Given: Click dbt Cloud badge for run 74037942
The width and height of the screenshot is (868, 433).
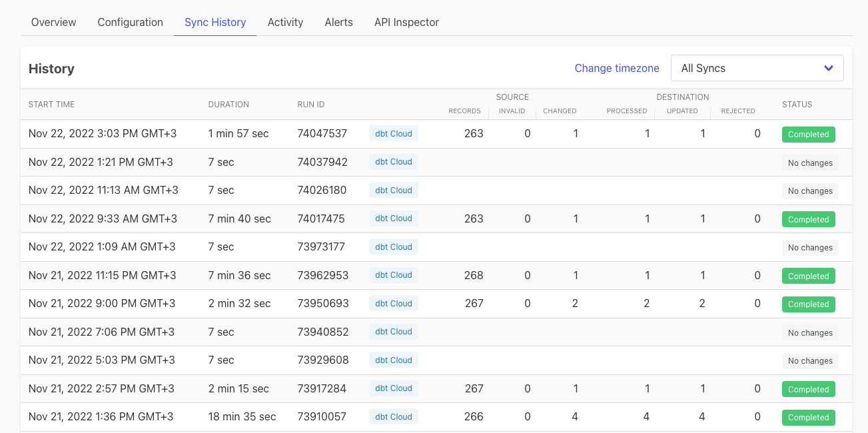Looking at the screenshot, I should 394,162.
